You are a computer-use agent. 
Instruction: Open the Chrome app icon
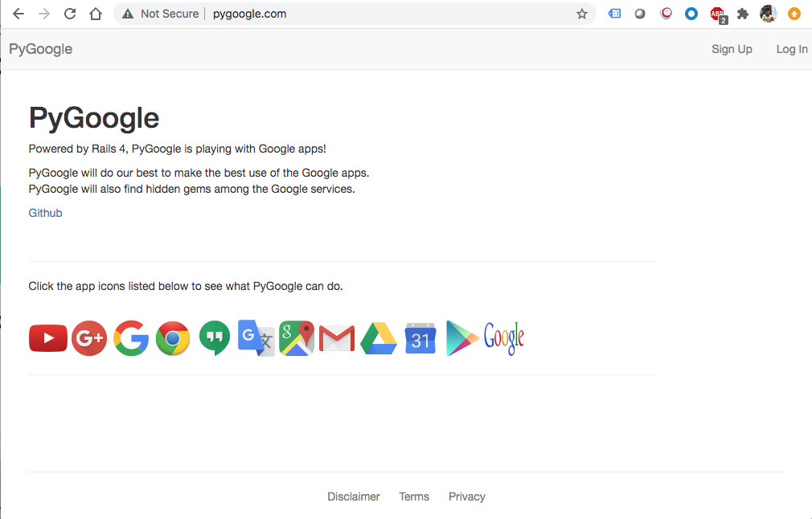click(x=173, y=338)
